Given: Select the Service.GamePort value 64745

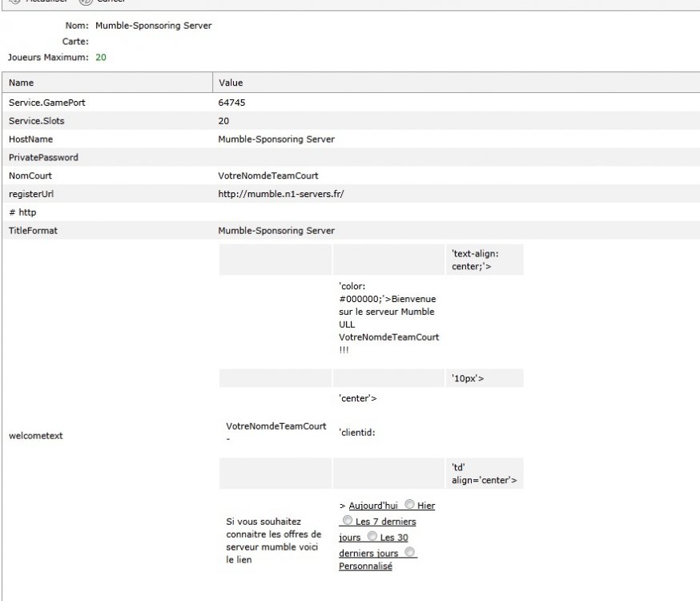Looking at the screenshot, I should pos(231,103).
